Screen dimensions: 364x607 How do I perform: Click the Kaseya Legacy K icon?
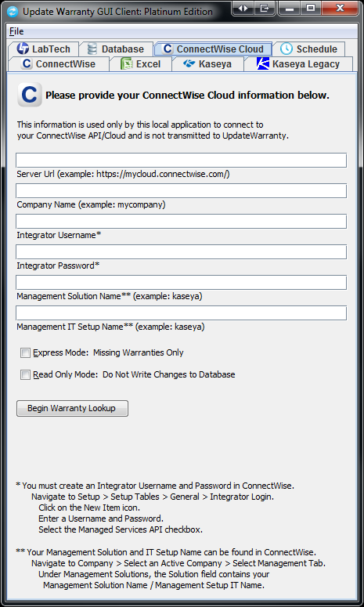click(263, 64)
